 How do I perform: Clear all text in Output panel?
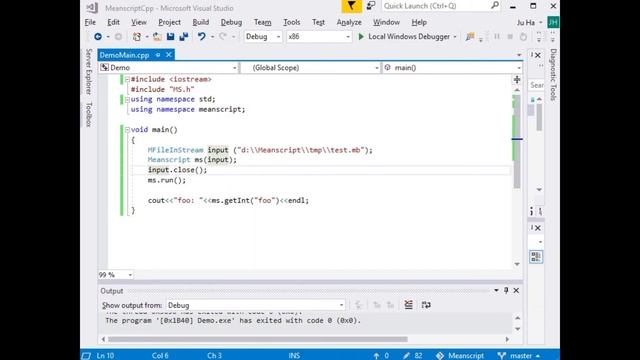(x=408, y=305)
